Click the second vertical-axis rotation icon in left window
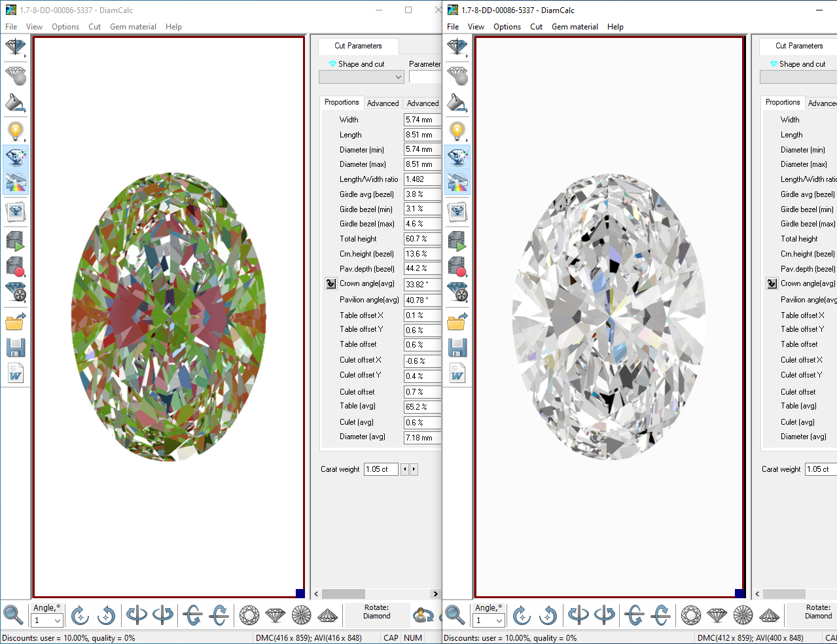The image size is (837, 644). (162, 615)
